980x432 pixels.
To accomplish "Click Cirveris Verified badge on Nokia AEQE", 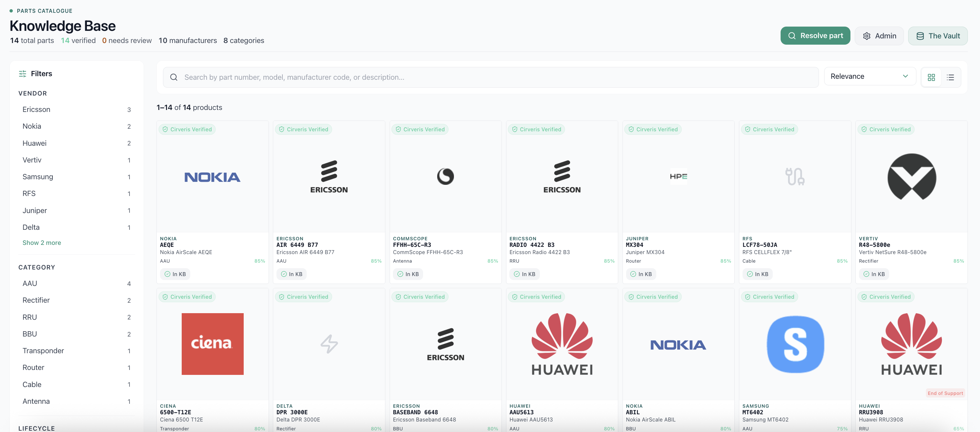I will [x=187, y=129].
